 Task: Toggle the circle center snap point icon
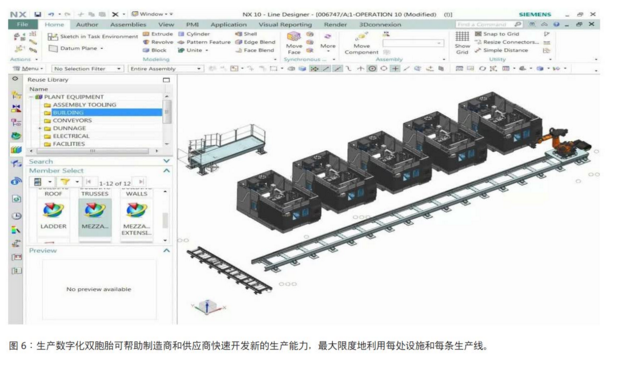(372, 68)
